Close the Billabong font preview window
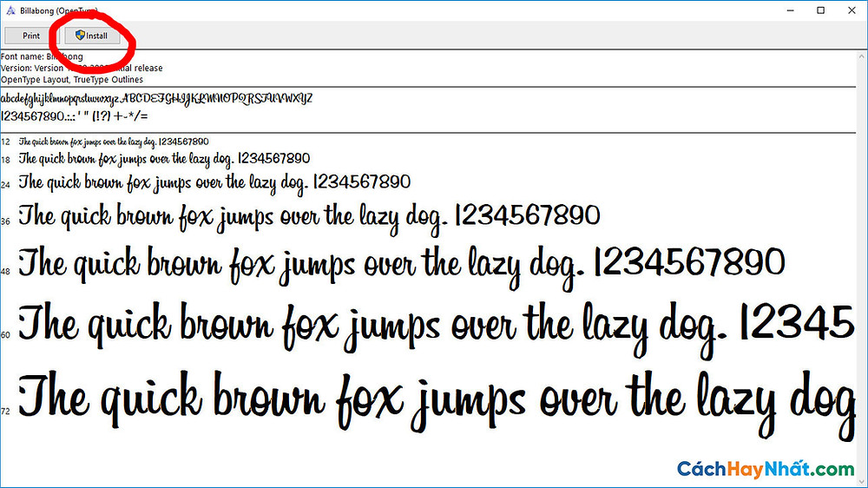The height and width of the screenshot is (488, 868). pos(852,10)
